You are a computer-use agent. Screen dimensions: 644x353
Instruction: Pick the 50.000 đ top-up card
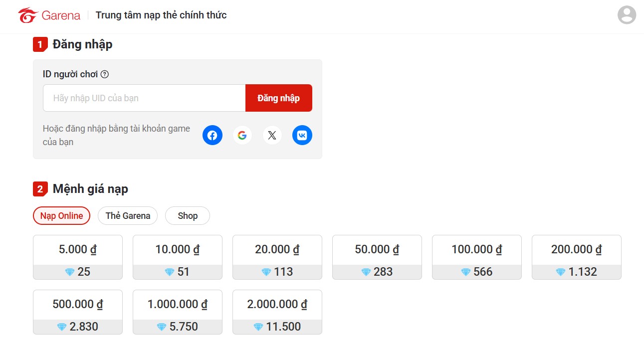(x=377, y=257)
